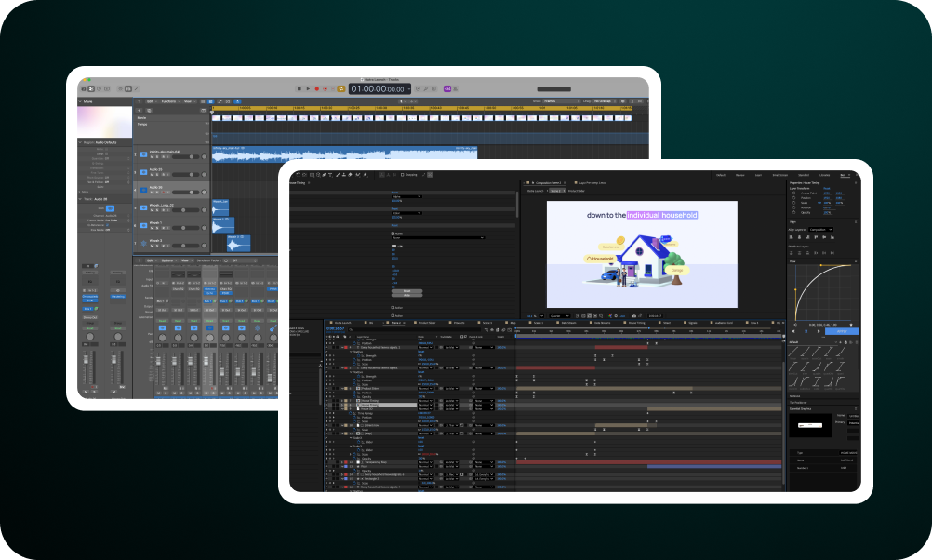Switch to the Libraries workspace in After Effects
Screen dimensions: 932x560
(x=824, y=176)
